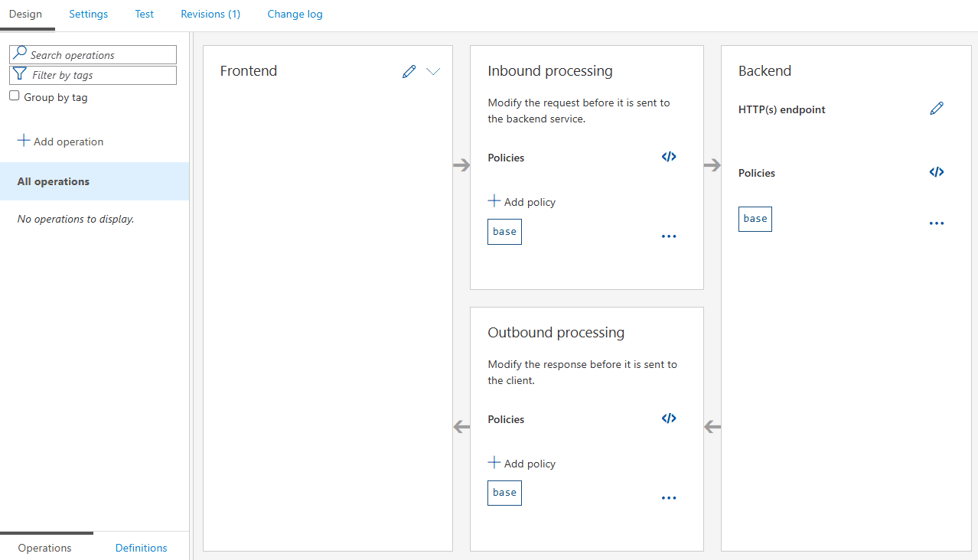Viewport: 978px width, 560px height.
Task: Click the 'Inbound processing' heading
Action: point(550,71)
